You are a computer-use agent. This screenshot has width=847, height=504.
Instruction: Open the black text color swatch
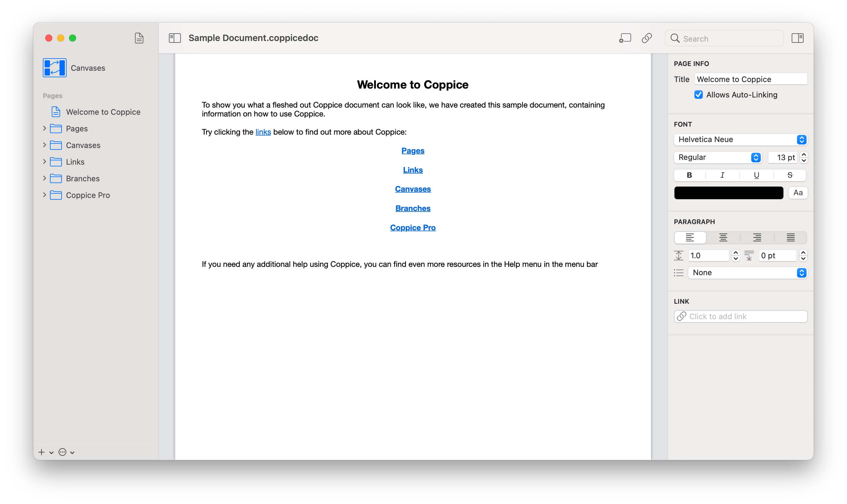point(728,193)
